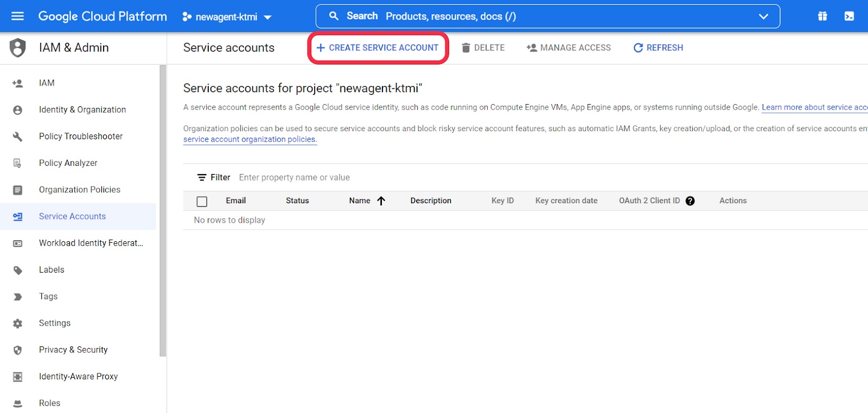Click the Manage Access person icon
The width and height of the screenshot is (868, 413).
coord(532,48)
